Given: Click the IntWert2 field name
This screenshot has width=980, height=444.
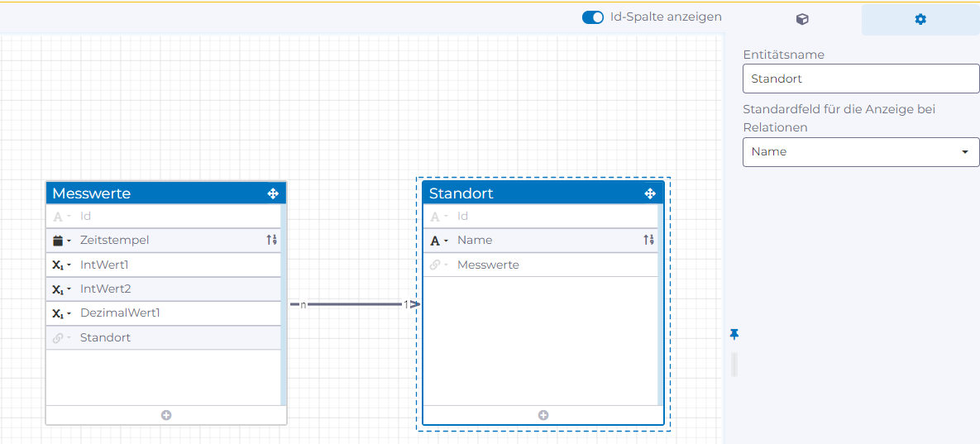Looking at the screenshot, I should [x=106, y=289].
